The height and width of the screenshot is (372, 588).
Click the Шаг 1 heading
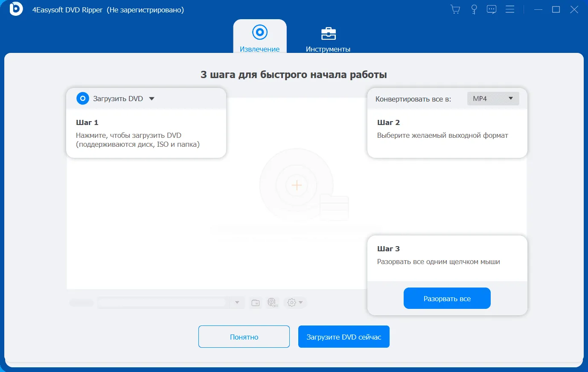click(87, 122)
